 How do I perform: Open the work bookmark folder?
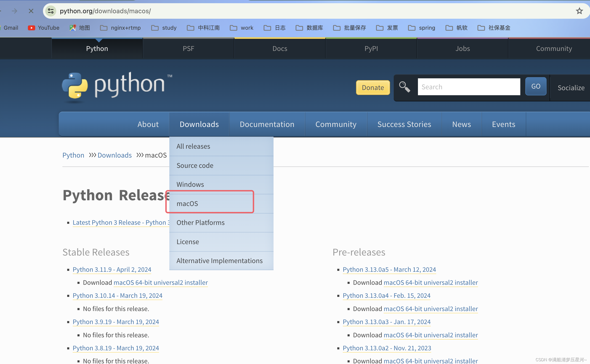(x=242, y=28)
